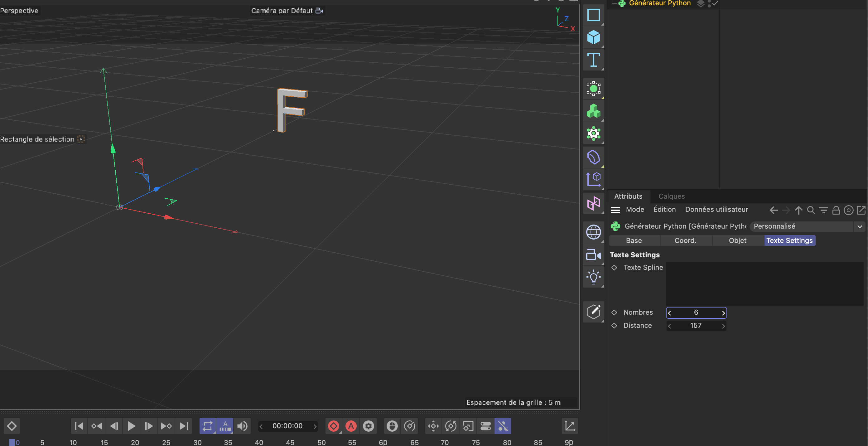Screen dimensions: 868x446
Task: Toggle autokeying red A button
Action: 351,426
